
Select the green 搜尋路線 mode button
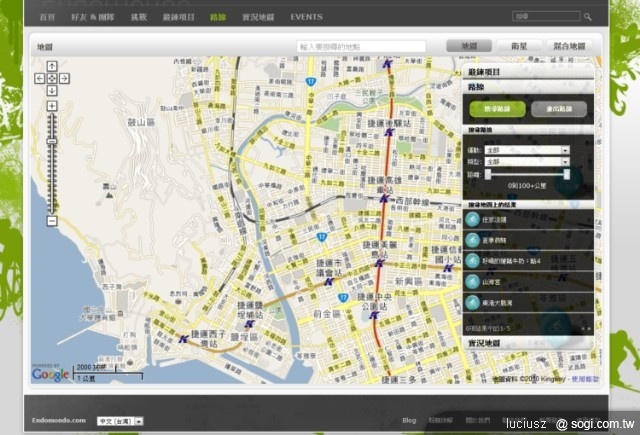click(498, 109)
